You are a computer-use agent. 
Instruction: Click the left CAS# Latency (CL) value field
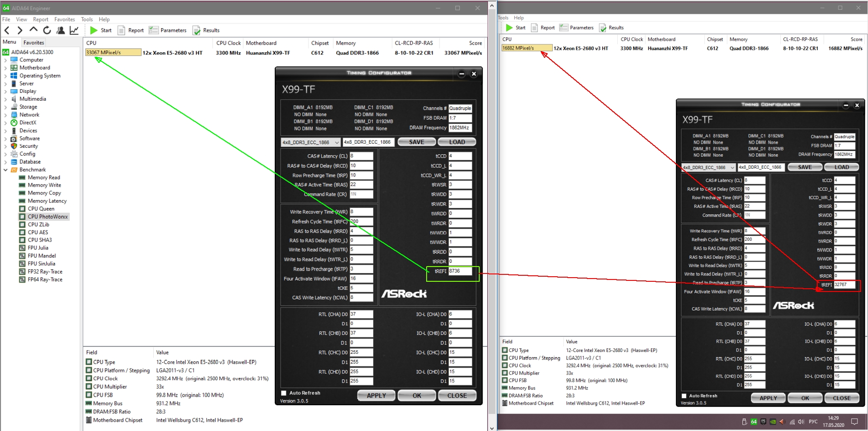[362, 156]
